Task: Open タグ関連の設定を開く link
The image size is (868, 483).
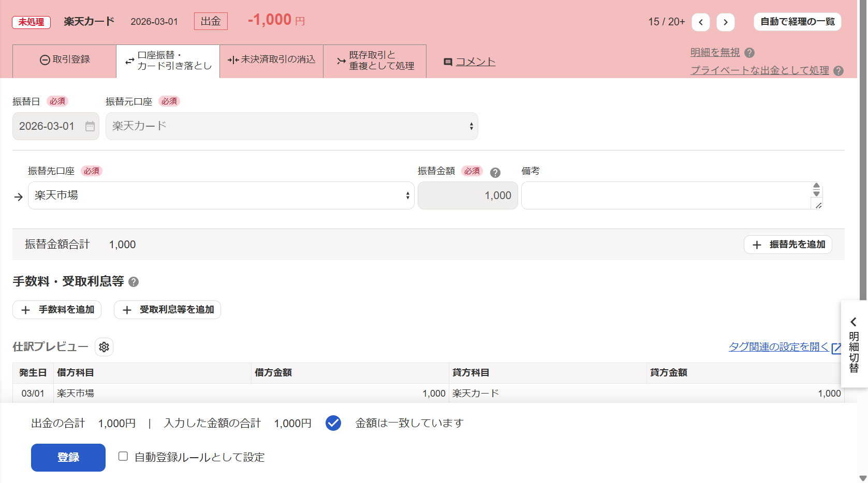Action: click(779, 347)
